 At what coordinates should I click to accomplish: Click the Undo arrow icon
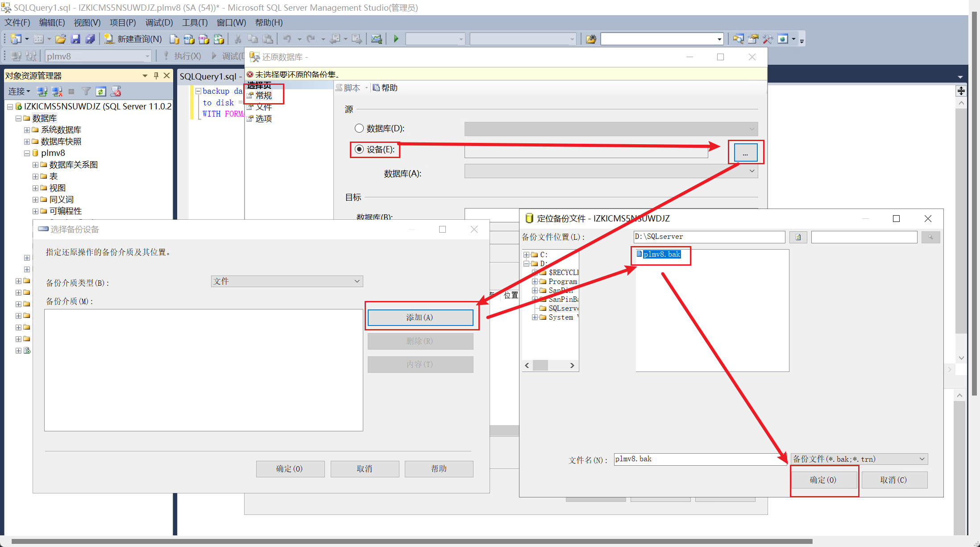pos(287,39)
